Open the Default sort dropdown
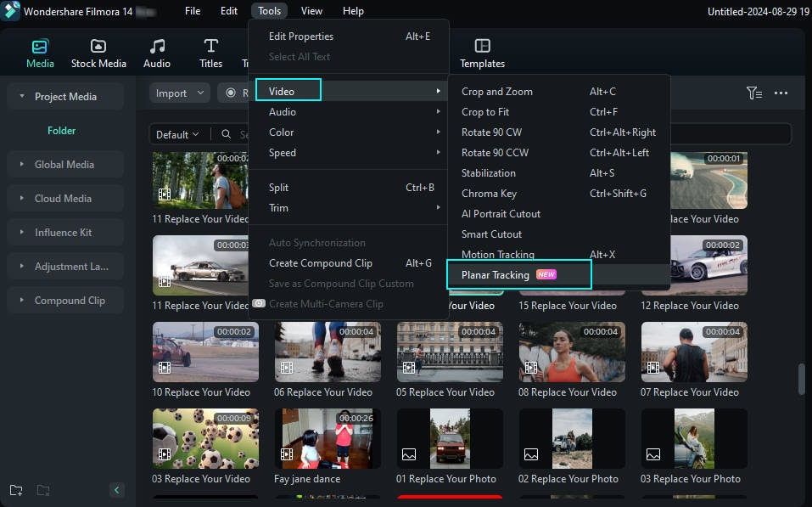Image resolution: width=812 pixels, height=507 pixels. pyautogui.click(x=177, y=134)
